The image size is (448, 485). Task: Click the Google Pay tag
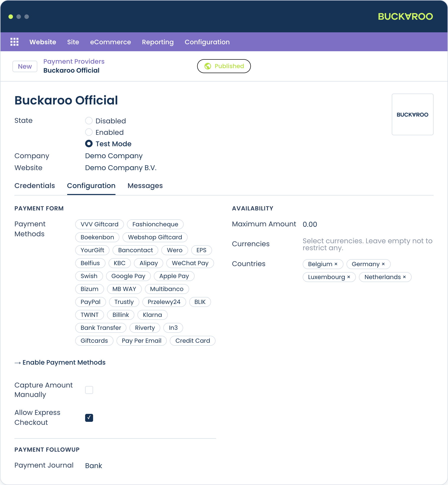click(x=128, y=276)
